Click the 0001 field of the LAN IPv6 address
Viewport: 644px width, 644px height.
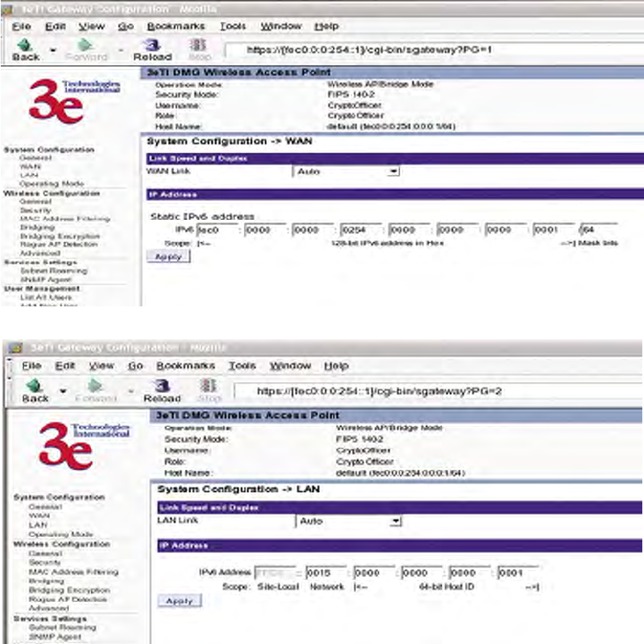point(517,573)
